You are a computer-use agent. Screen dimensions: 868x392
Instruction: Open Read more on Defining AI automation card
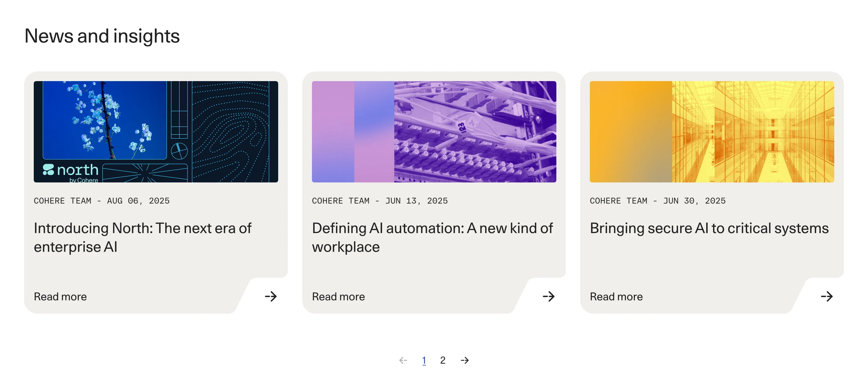pos(338,297)
